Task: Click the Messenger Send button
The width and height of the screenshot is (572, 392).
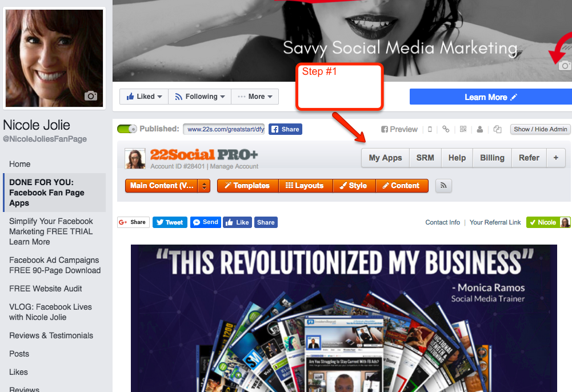Action: [x=205, y=222]
